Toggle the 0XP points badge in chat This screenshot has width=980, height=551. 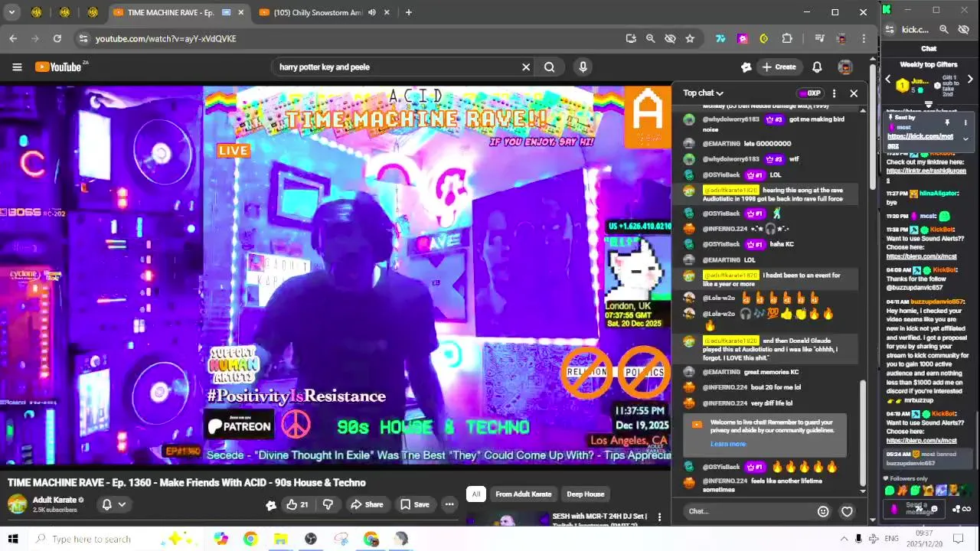click(809, 93)
